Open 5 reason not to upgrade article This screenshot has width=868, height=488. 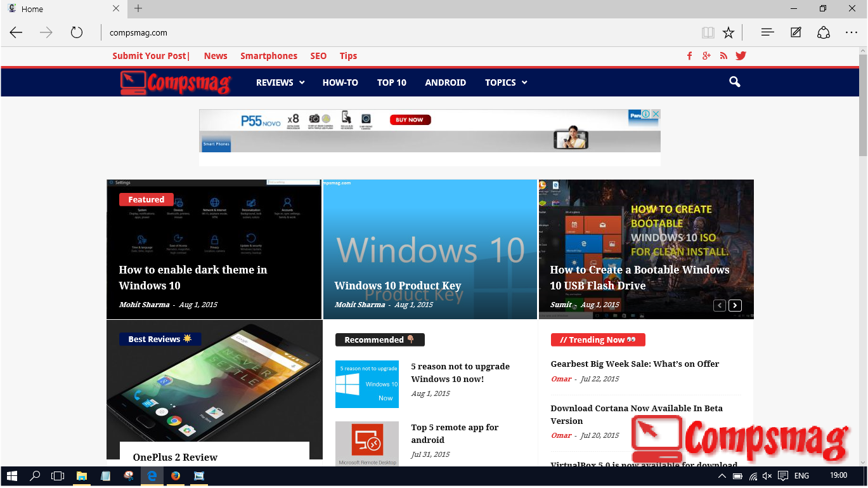click(460, 373)
